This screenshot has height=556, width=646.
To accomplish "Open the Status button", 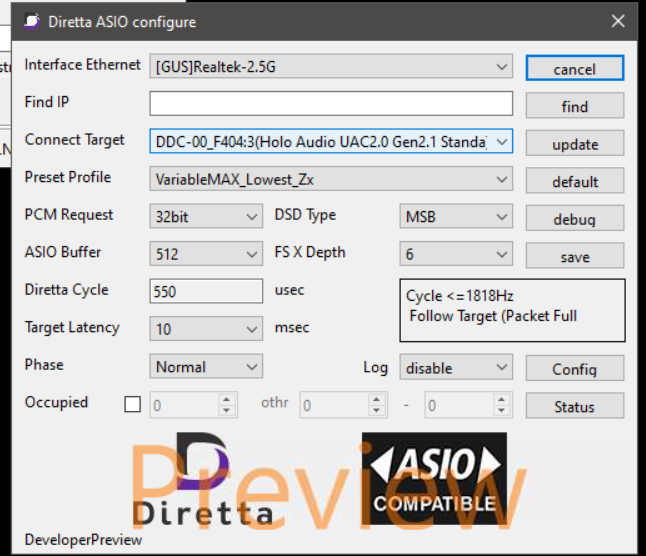I will (x=575, y=407).
